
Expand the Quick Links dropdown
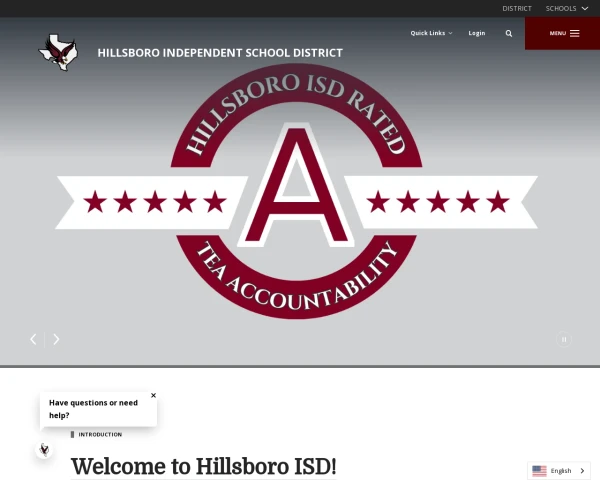point(431,33)
